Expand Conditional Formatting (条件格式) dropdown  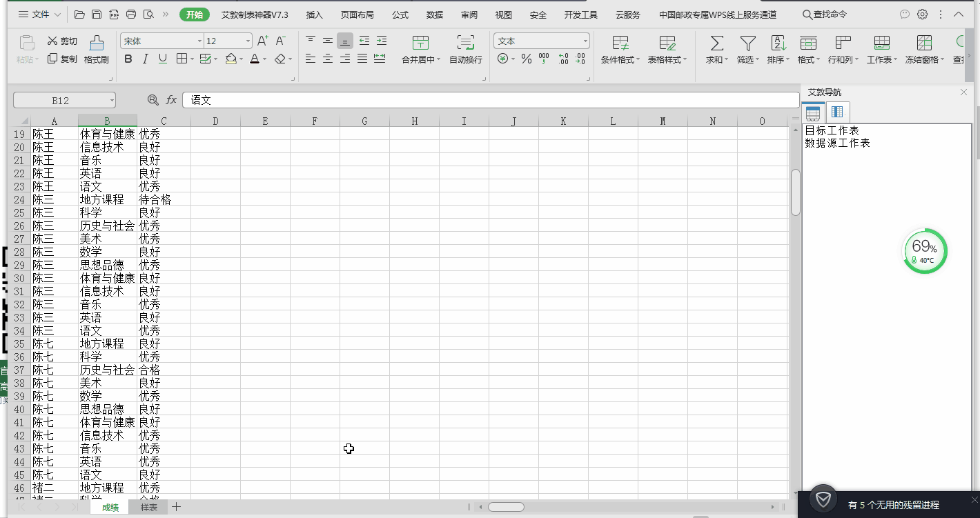(x=638, y=60)
